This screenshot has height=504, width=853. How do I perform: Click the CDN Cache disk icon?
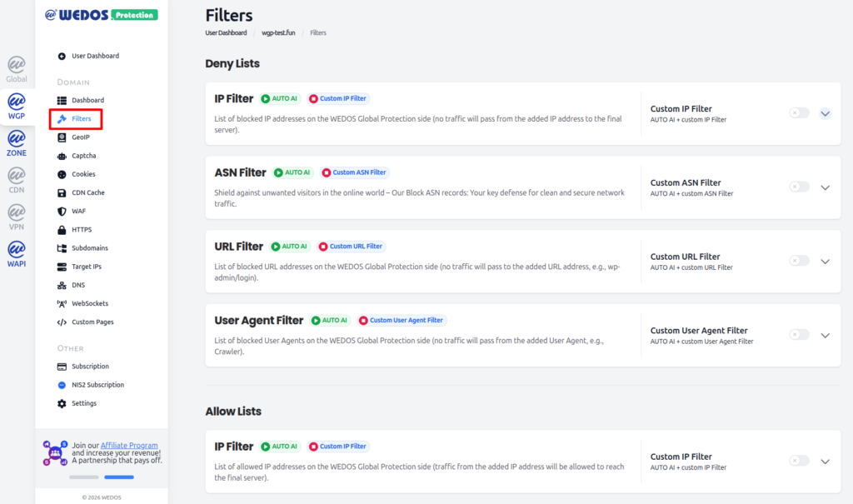click(62, 192)
